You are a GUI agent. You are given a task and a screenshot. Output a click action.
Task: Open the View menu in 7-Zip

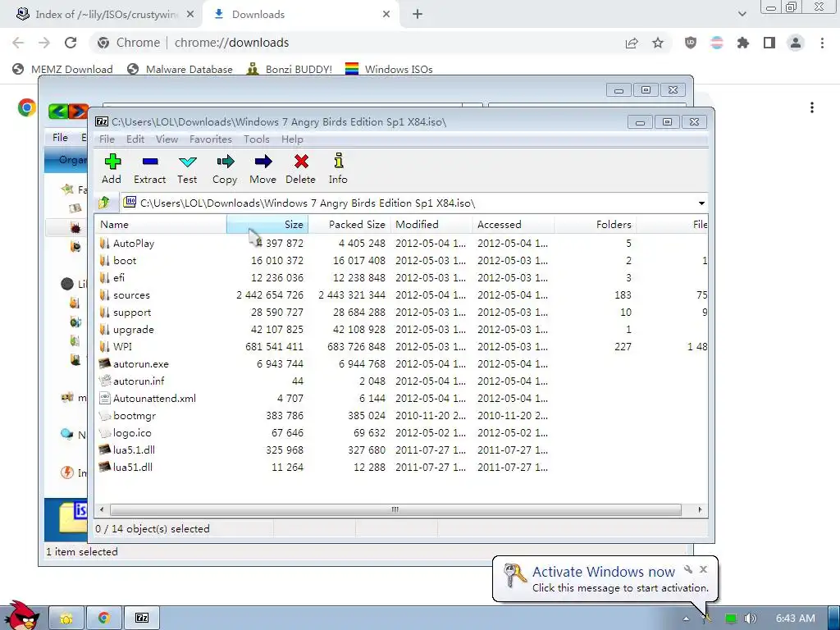pyautogui.click(x=167, y=139)
